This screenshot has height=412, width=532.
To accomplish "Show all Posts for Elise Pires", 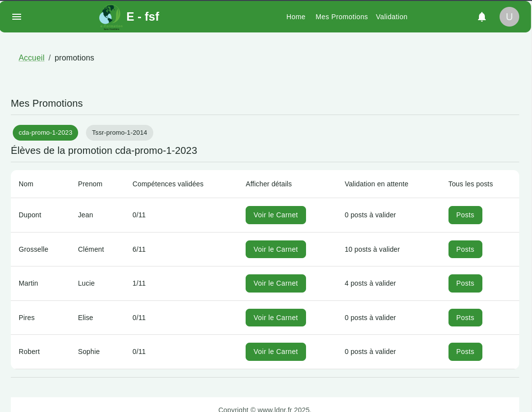I will [x=465, y=318].
